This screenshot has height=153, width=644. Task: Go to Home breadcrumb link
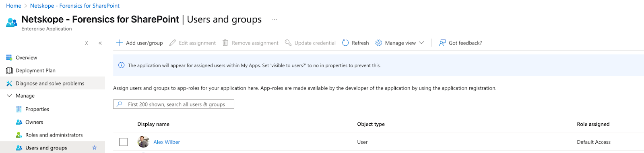[14, 6]
